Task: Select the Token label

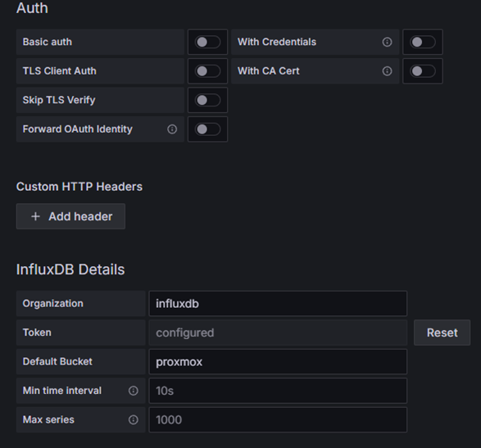Action: coord(37,333)
